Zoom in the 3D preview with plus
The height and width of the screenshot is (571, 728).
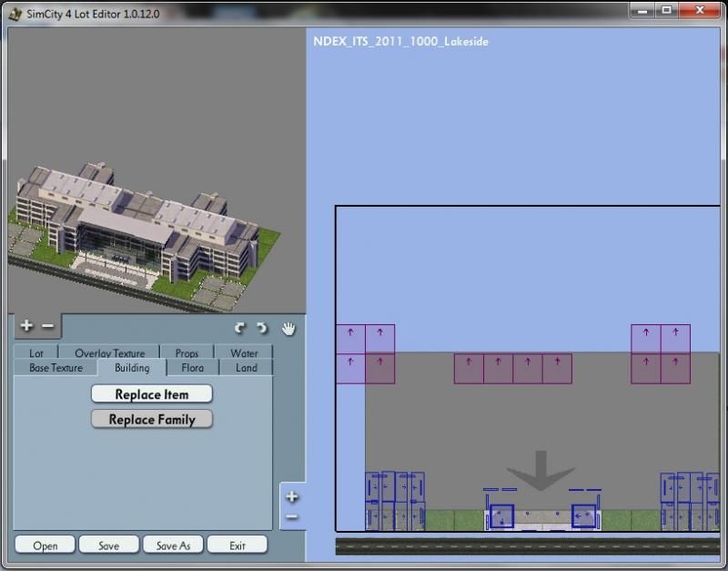[x=26, y=326]
